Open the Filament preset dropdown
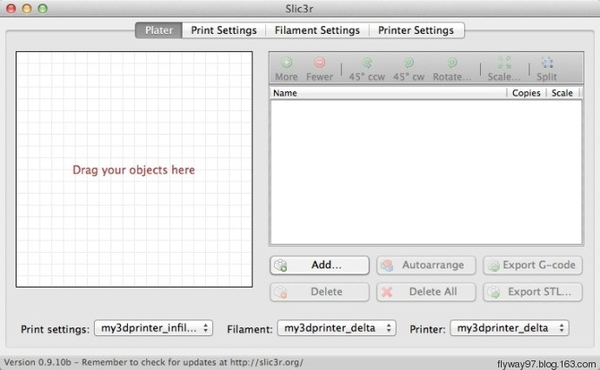 coord(337,328)
